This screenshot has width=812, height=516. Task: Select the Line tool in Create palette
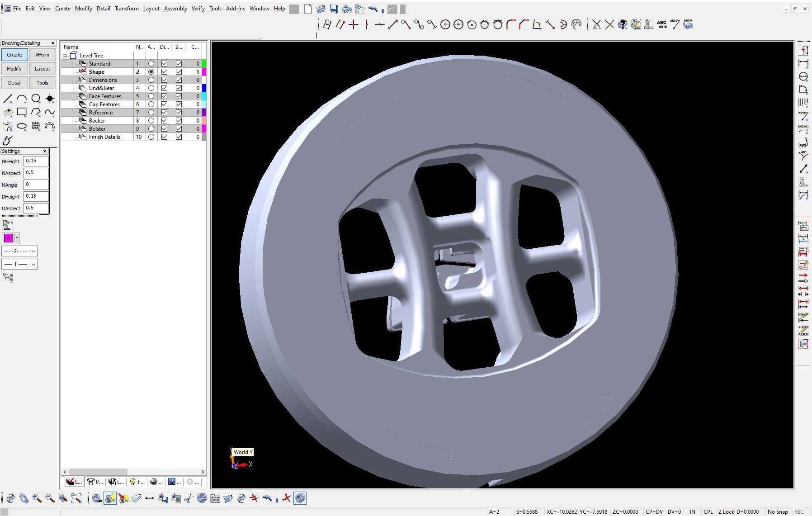[x=8, y=98]
